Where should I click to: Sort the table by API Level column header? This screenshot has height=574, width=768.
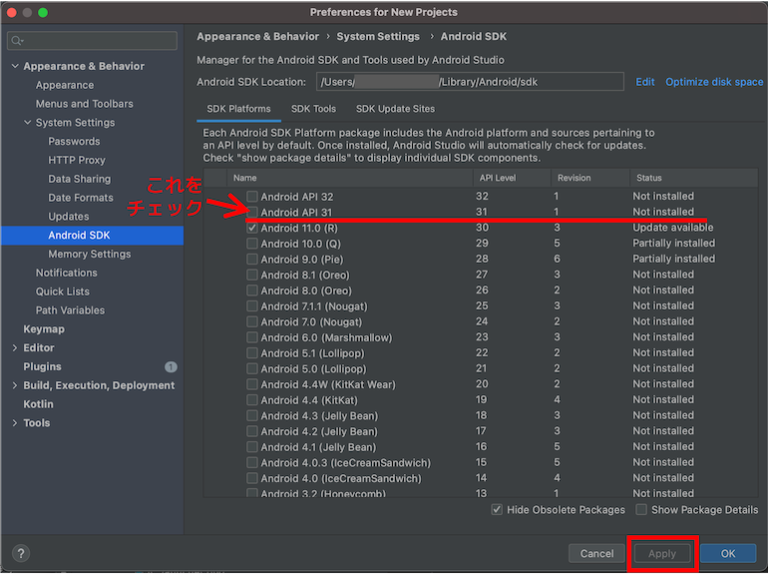[x=498, y=178]
